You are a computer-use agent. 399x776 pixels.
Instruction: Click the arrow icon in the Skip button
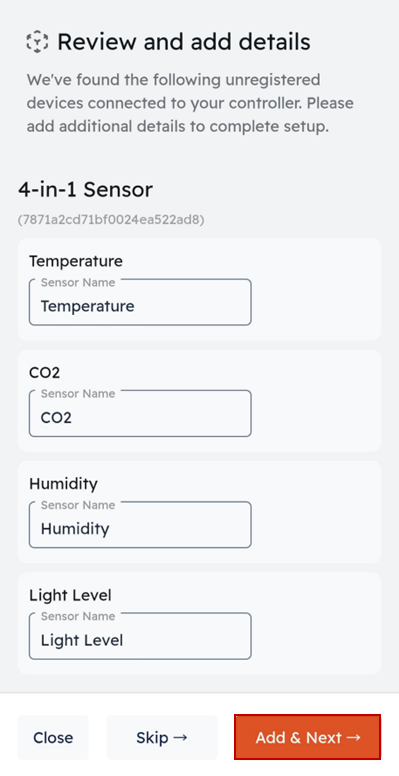181,737
